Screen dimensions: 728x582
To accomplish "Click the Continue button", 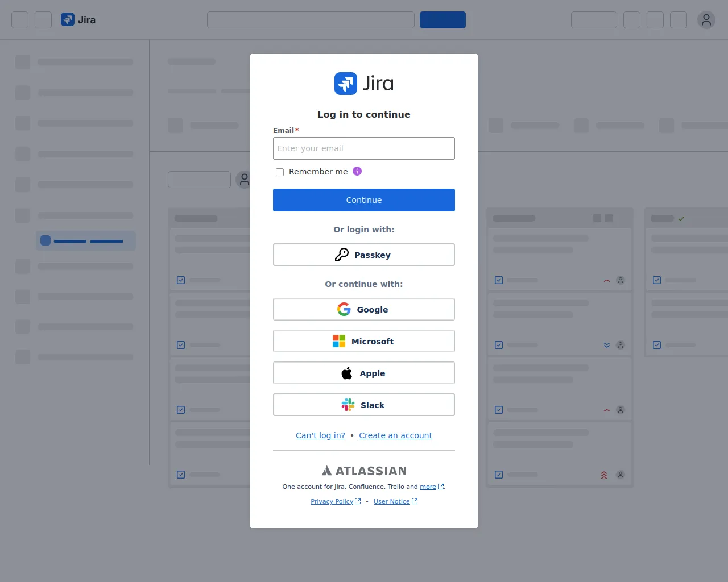I will [x=363, y=199].
